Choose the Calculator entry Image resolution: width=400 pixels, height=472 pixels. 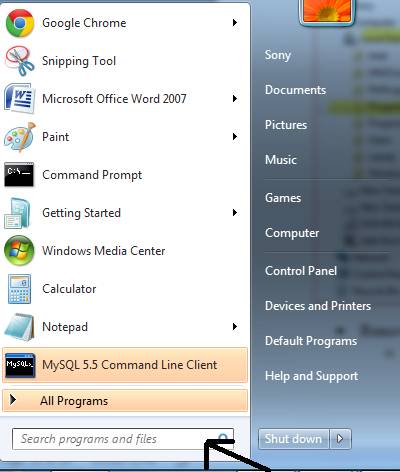[125, 289]
